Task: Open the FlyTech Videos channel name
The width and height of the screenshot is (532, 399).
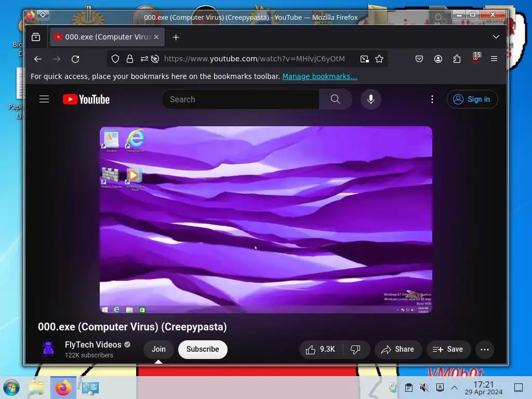Action: 93,345
